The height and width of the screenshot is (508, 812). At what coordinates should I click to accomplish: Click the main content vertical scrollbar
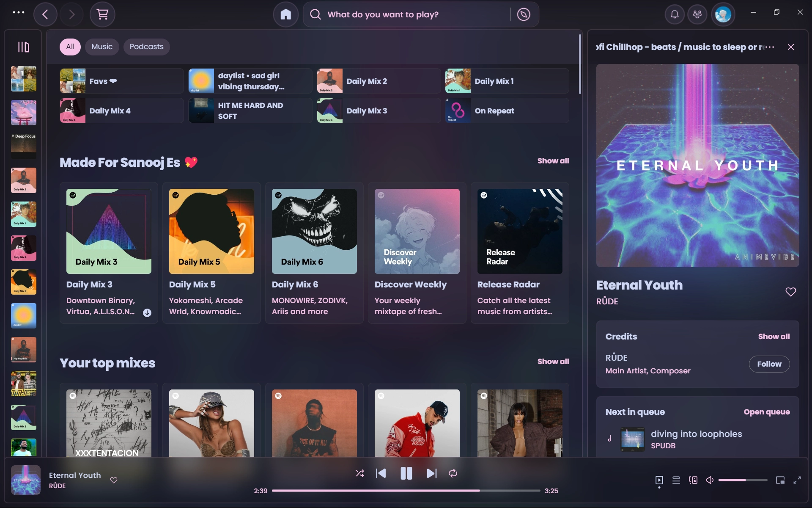coord(580,64)
